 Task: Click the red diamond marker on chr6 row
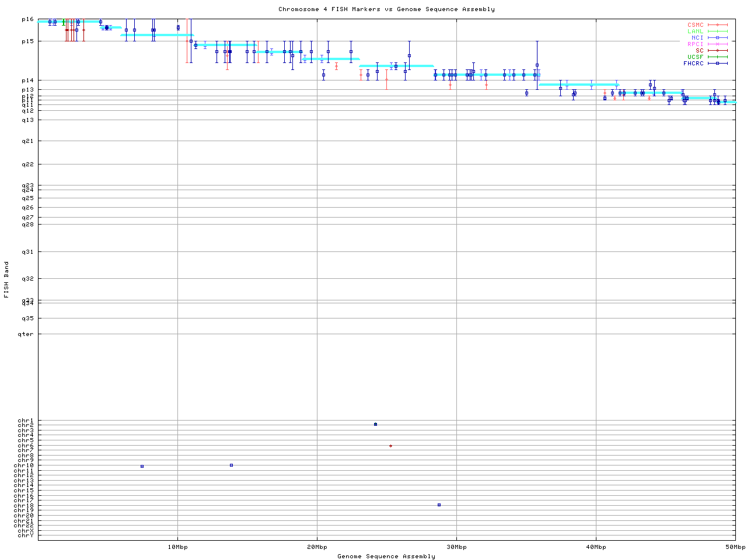390,446
